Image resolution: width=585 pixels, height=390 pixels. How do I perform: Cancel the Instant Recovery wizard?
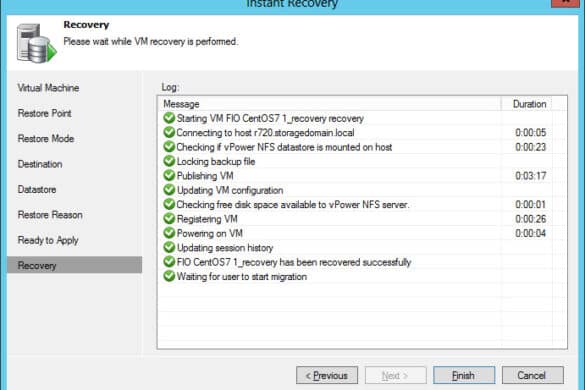coord(532,375)
